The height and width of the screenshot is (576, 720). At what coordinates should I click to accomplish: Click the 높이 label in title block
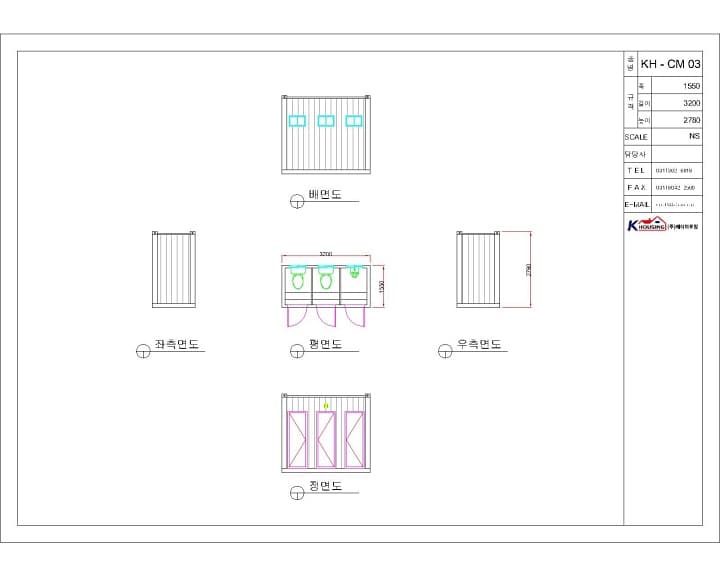click(644, 120)
